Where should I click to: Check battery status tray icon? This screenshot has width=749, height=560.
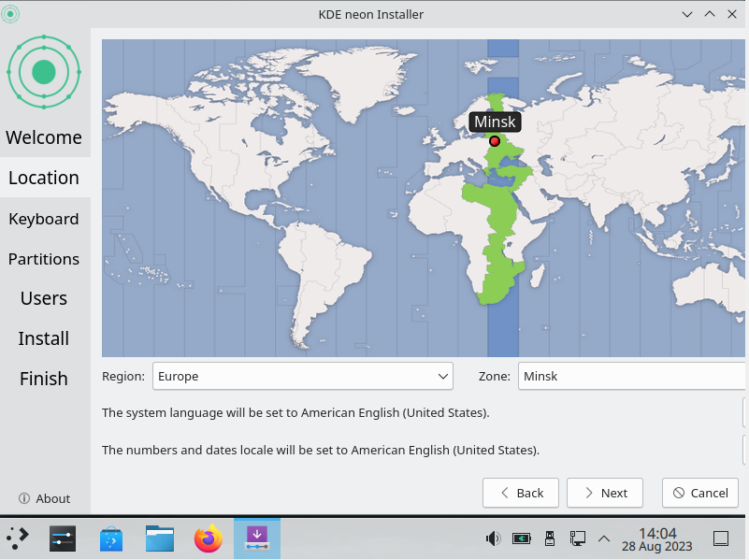(x=521, y=539)
